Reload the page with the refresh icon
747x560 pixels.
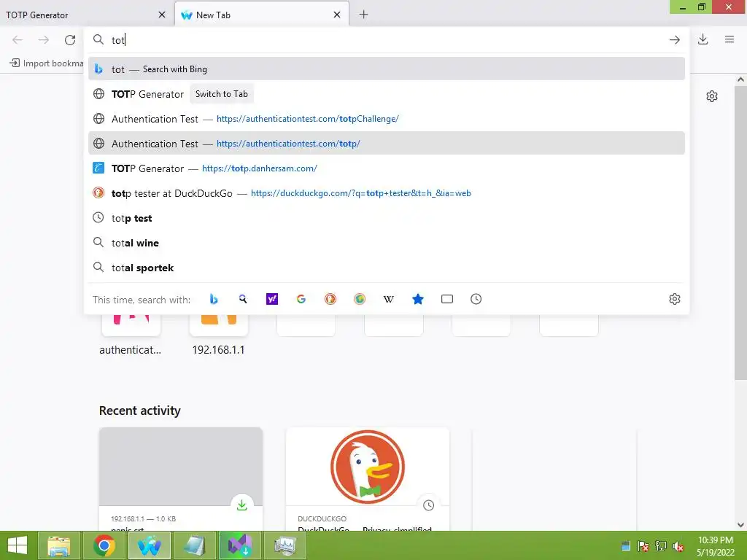[70, 40]
